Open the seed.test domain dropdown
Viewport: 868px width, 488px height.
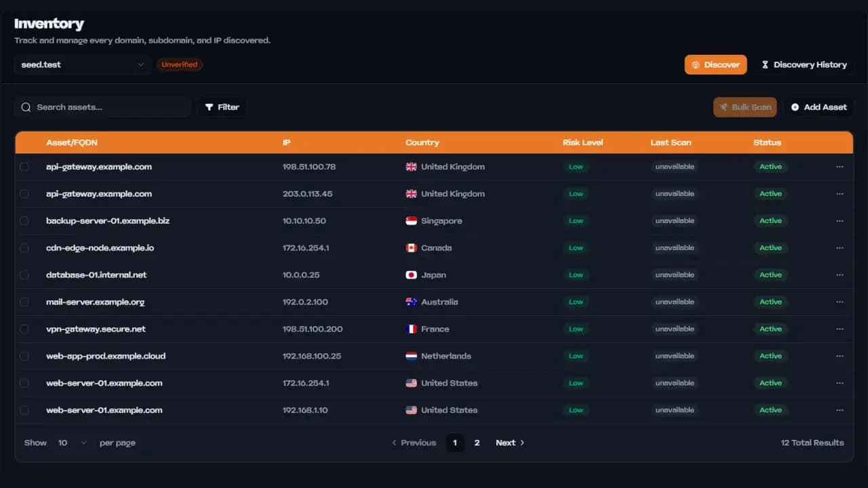[82, 64]
